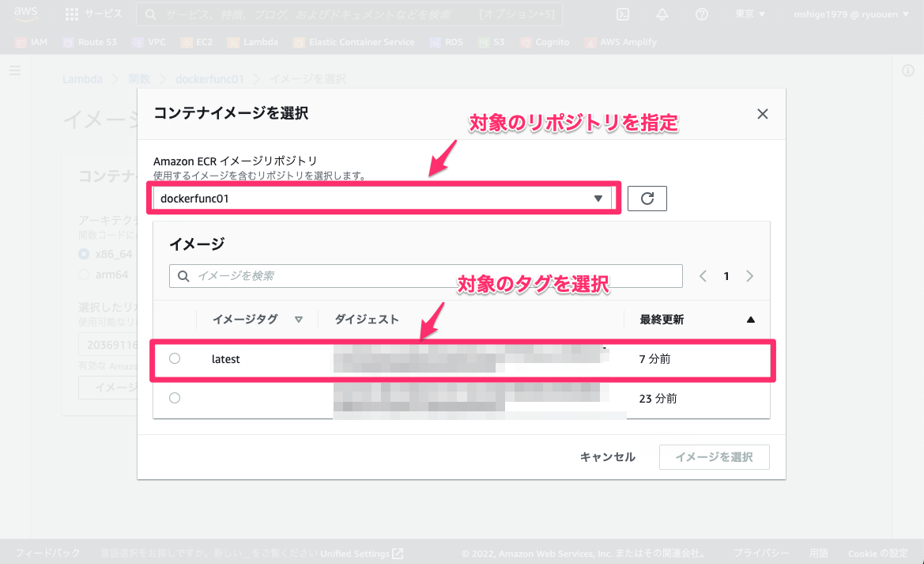This screenshot has height=564, width=924.
Task: Choose x86_64 architecture radio button
Action: [x=84, y=254]
